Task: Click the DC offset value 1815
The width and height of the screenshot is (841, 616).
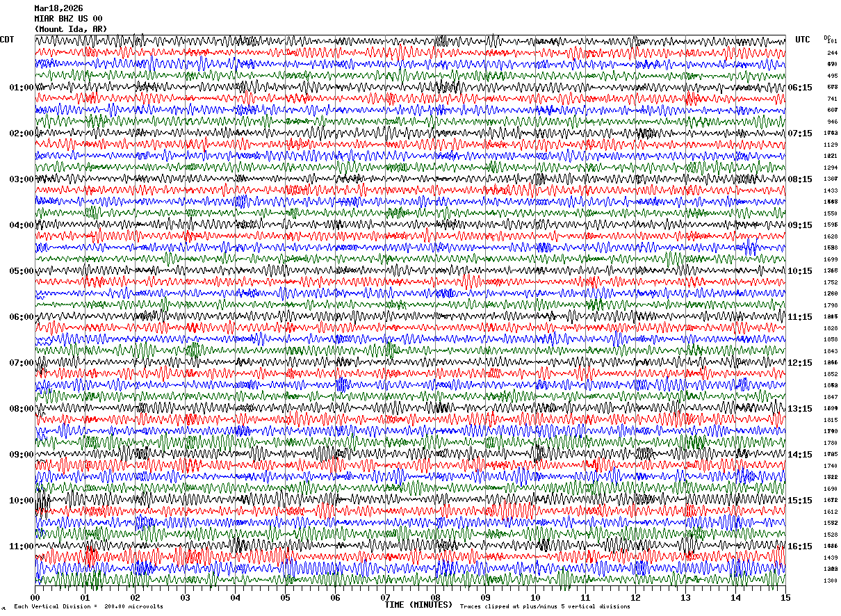Action: [831, 420]
